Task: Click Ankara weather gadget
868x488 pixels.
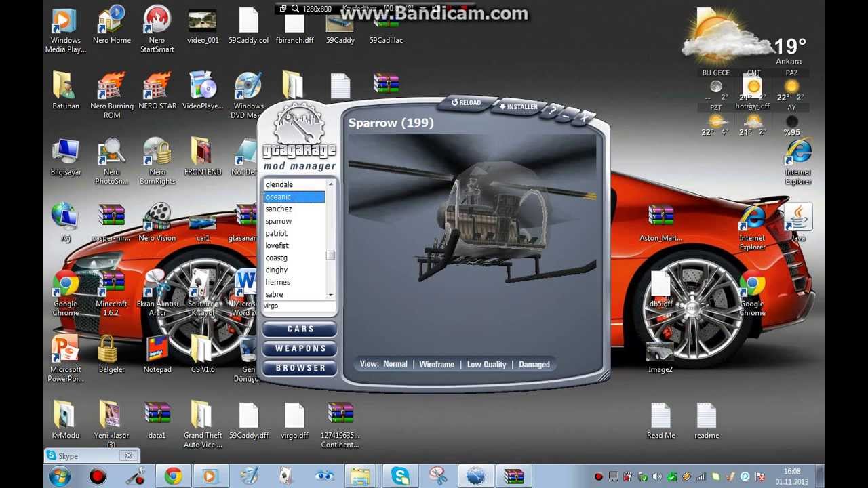Action: click(x=753, y=71)
